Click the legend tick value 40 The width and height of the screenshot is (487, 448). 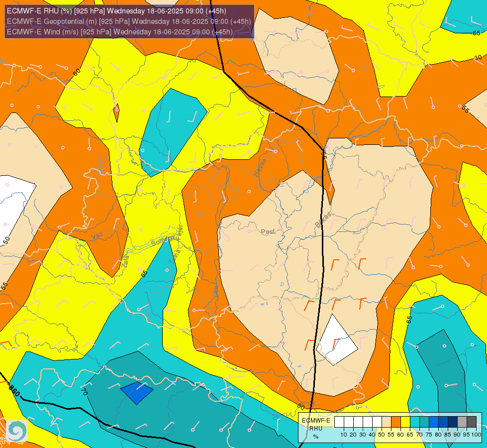[x=372, y=435]
